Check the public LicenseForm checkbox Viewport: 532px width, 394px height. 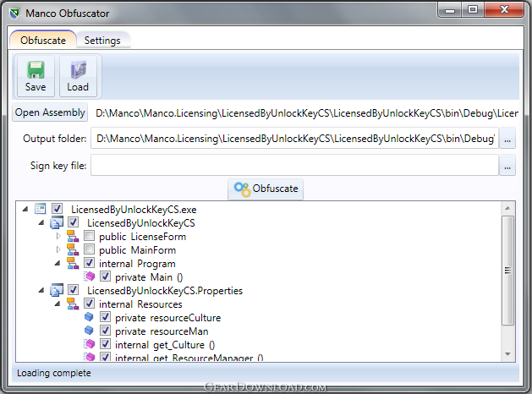90,236
